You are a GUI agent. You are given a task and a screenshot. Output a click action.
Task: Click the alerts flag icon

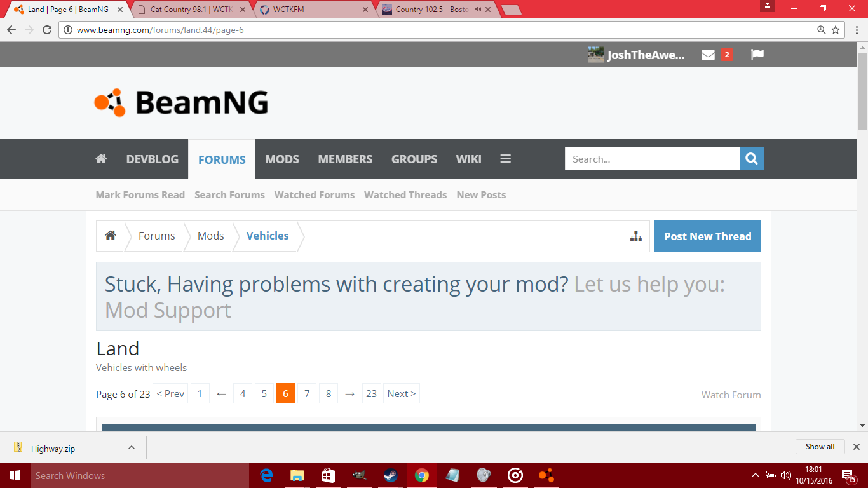point(757,55)
